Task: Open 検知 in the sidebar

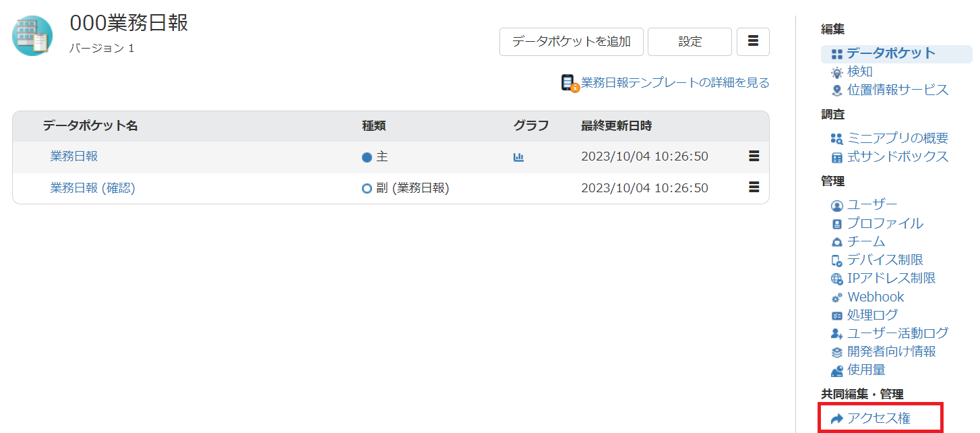Action: tap(860, 71)
